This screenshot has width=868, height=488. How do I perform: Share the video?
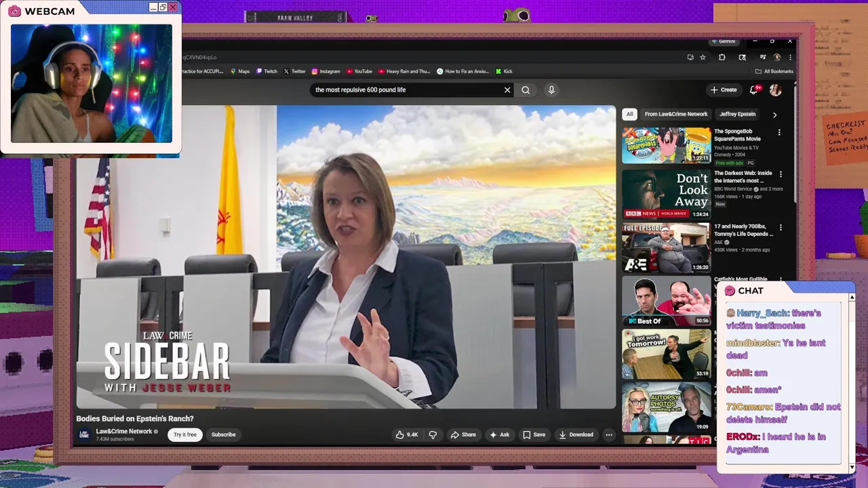point(463,434)
